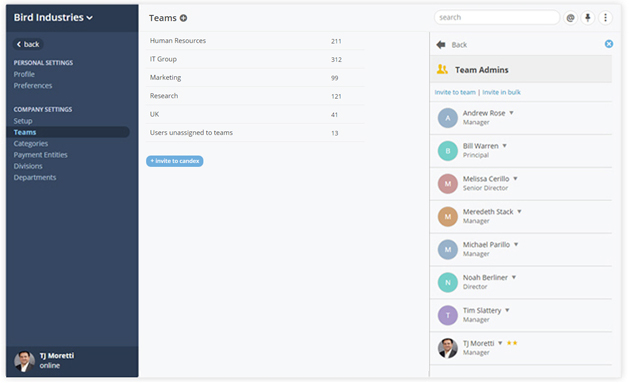
Task: Open the Bird Industries company dropdown
Action: [x=53, y=18]
